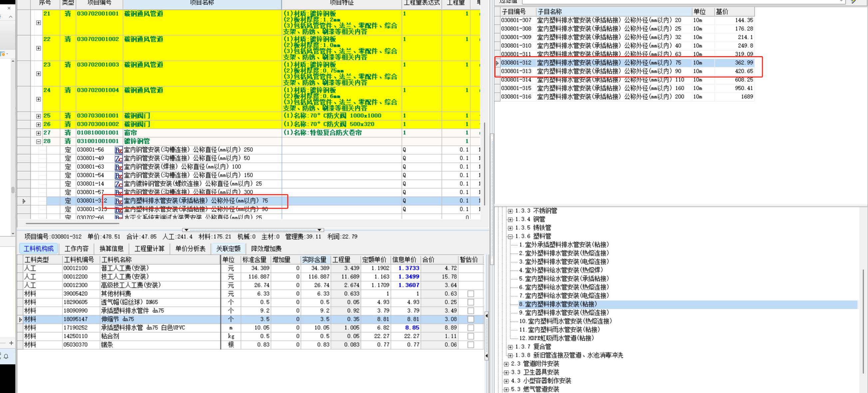This screenshot has height=393, width=868.
Task: Click 信息单价 column header
Action: (x=405, y=260)
